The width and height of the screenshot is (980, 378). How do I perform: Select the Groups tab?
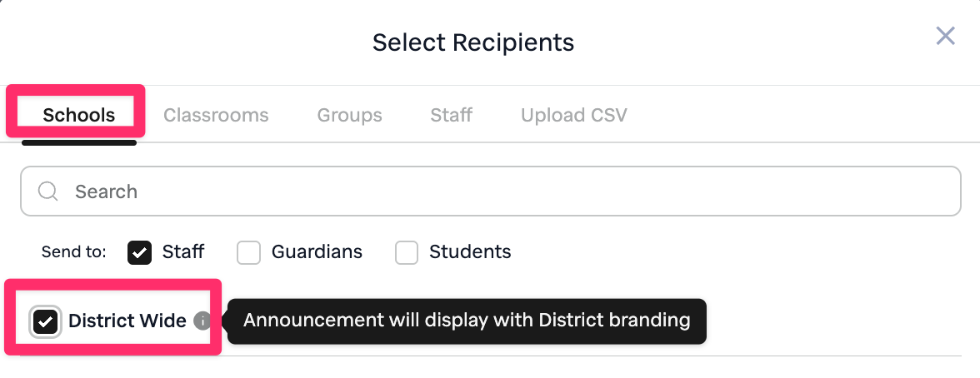[349, 115]
